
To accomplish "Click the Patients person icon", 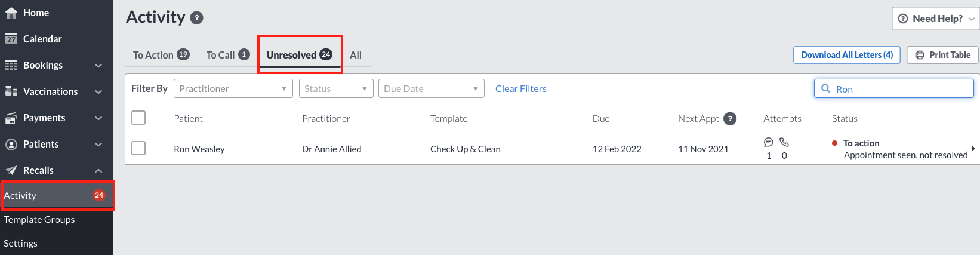I will [11, 145].
